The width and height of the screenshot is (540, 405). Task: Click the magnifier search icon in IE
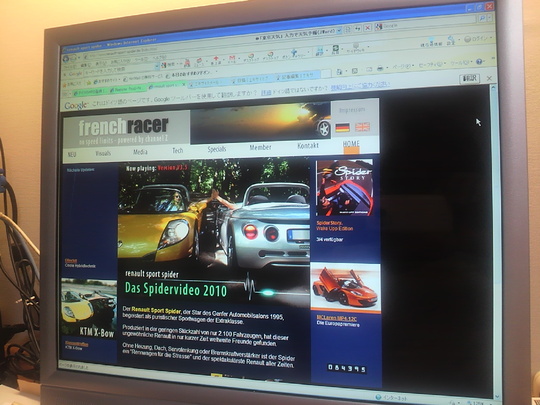tap(481, 18)
